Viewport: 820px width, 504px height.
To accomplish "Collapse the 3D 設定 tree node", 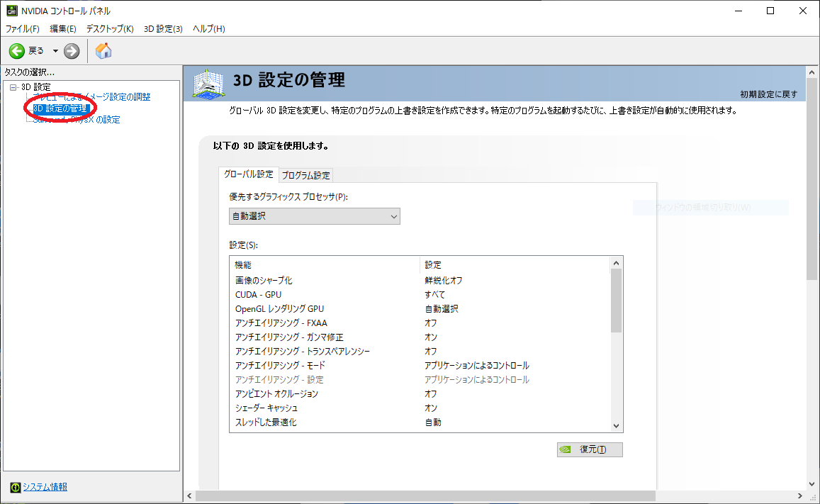I will click(13, 87).
